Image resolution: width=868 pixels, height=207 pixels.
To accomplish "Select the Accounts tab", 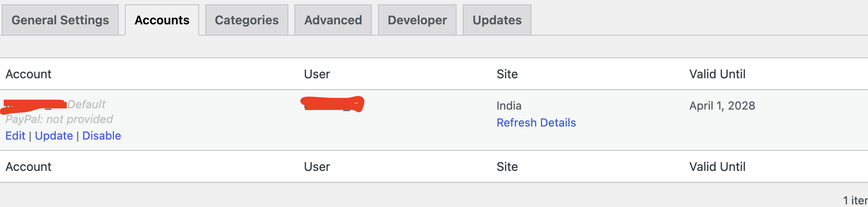I will point(162,20).
